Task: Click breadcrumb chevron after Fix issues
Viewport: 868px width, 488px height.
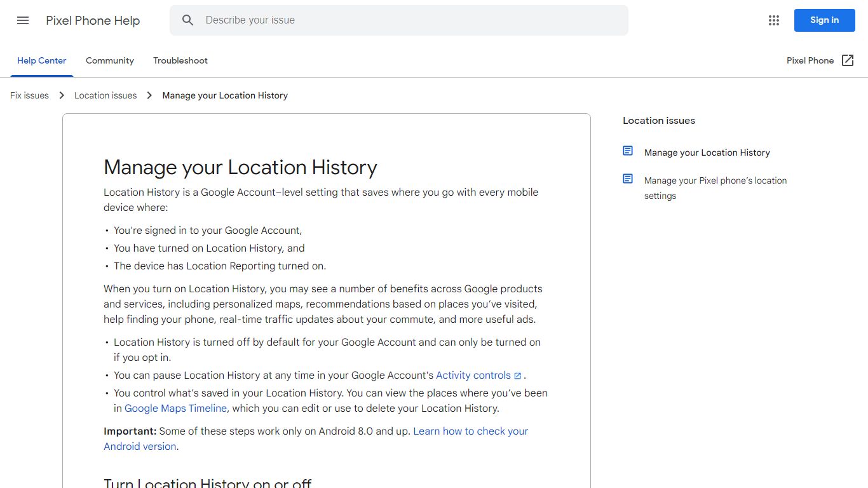Action: point(62,95)
